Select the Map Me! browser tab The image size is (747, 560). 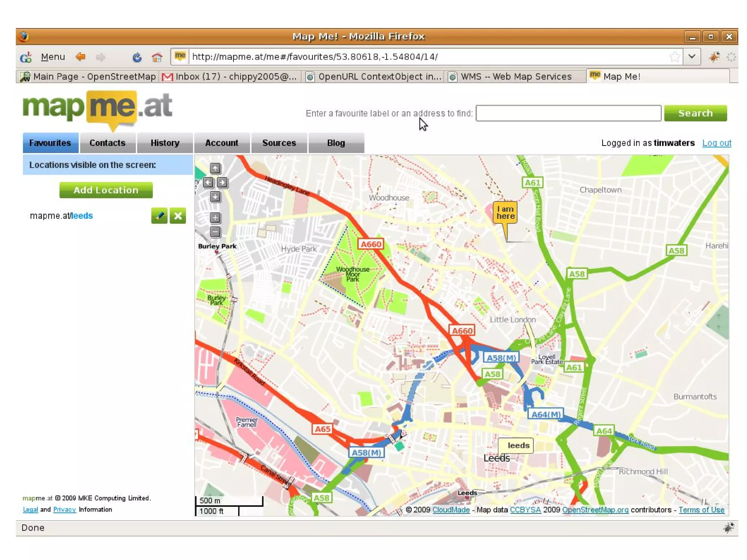[658, 77]
